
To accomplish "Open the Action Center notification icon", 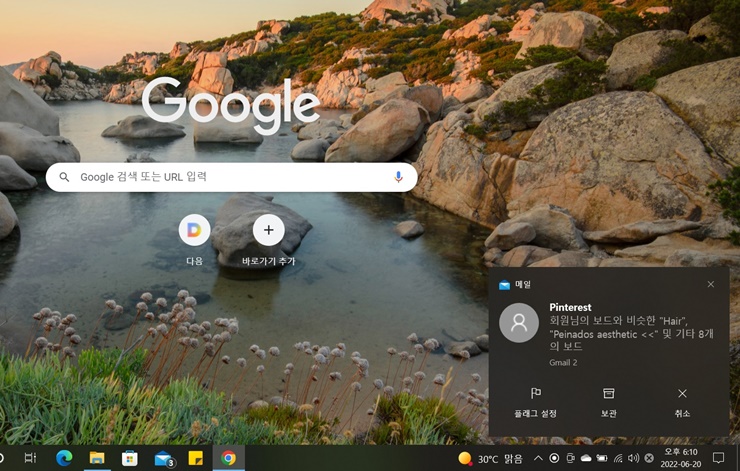I will tap(718, 457).
